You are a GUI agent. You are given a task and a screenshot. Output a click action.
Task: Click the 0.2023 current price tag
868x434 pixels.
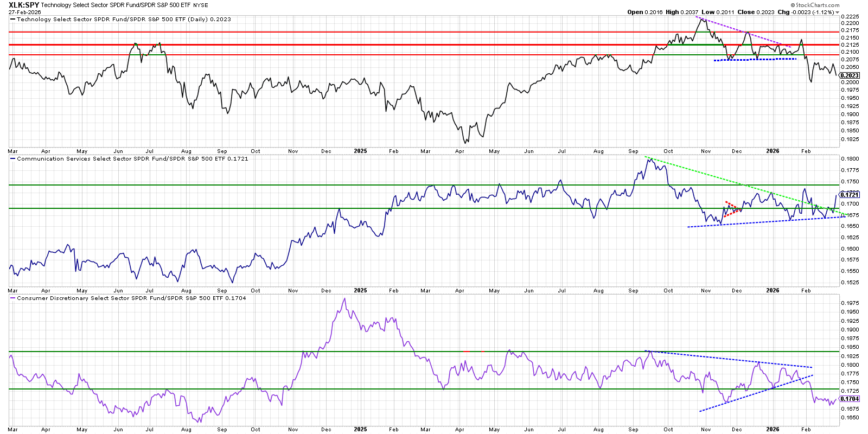pos(850,75)
